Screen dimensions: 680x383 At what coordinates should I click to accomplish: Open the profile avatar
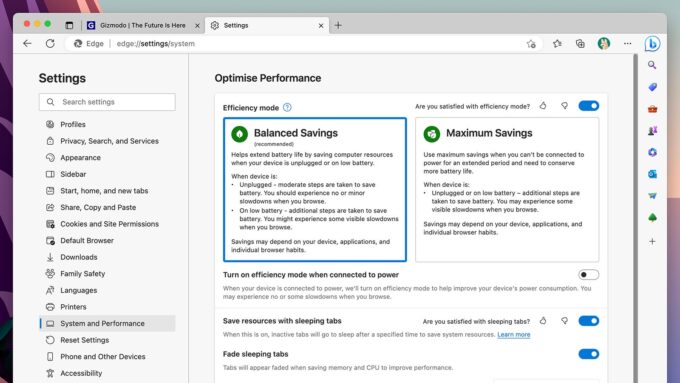[x=604, y=43]
